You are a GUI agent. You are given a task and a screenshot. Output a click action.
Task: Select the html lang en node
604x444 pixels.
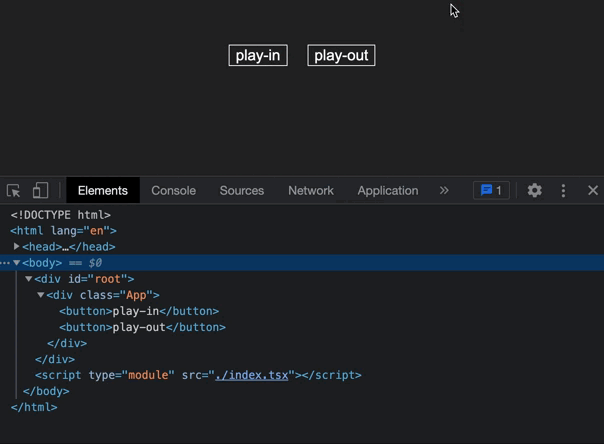(64, 231)
